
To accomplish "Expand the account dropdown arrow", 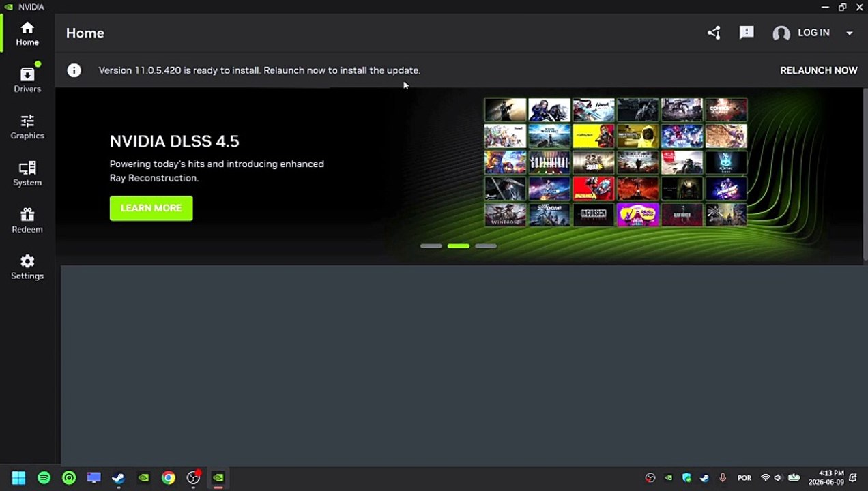I will pyautogui.click(x=850, y=33).
